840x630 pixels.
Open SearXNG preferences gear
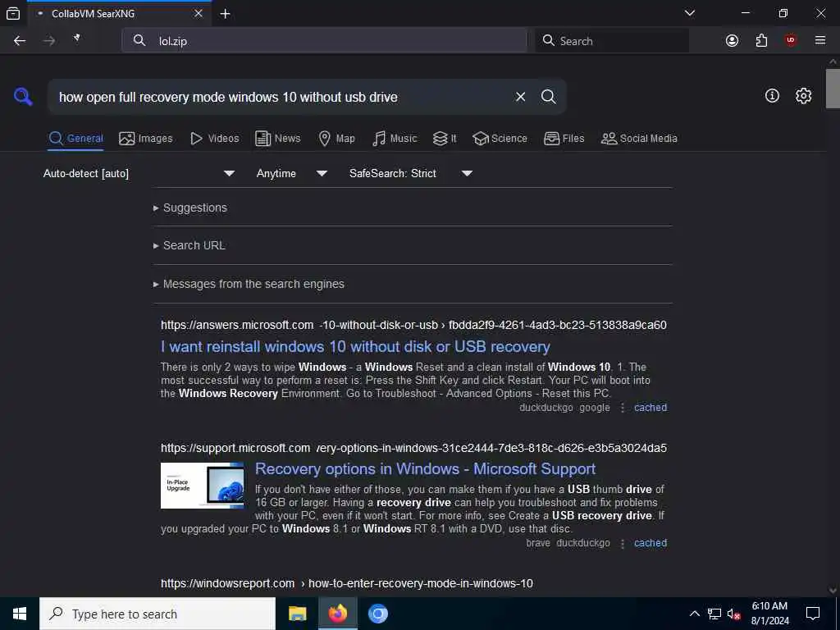coord(803,96)
